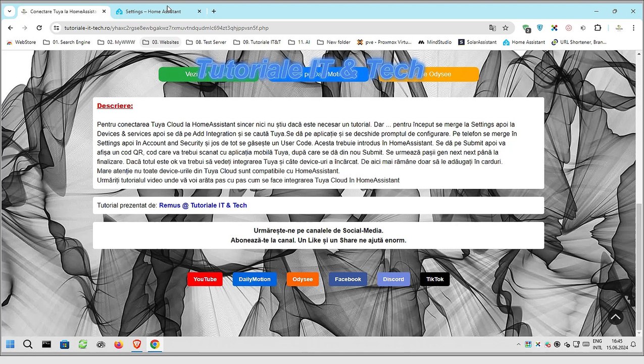Close the Settings – Home Assistant tab
Screen dimensions: 644x364
pyautogui.click(x=199, y=11)
